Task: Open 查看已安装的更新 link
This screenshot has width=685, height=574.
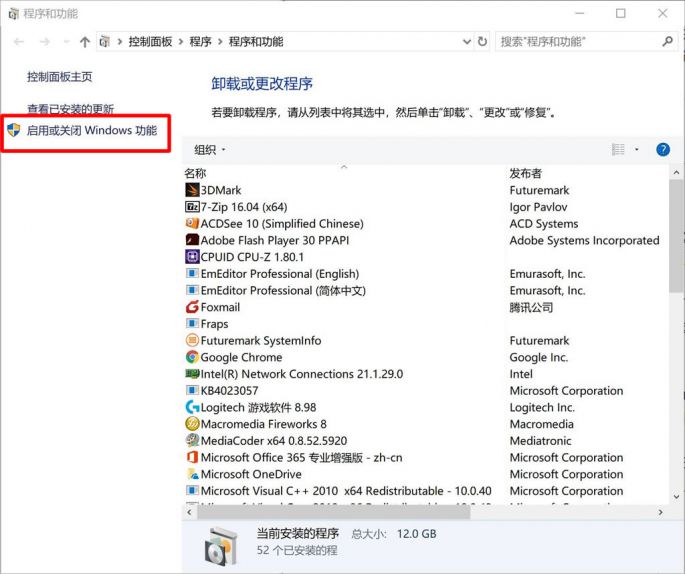Action: click(70, 109)
